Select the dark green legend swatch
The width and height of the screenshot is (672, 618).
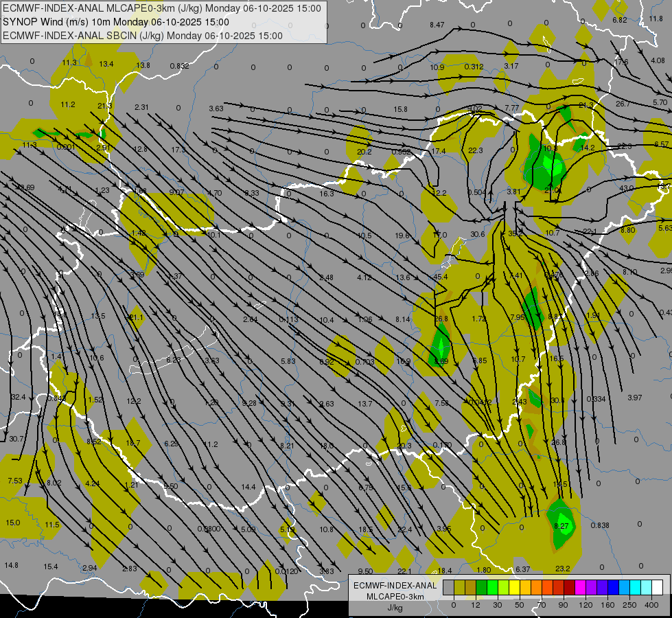[481, 587]
